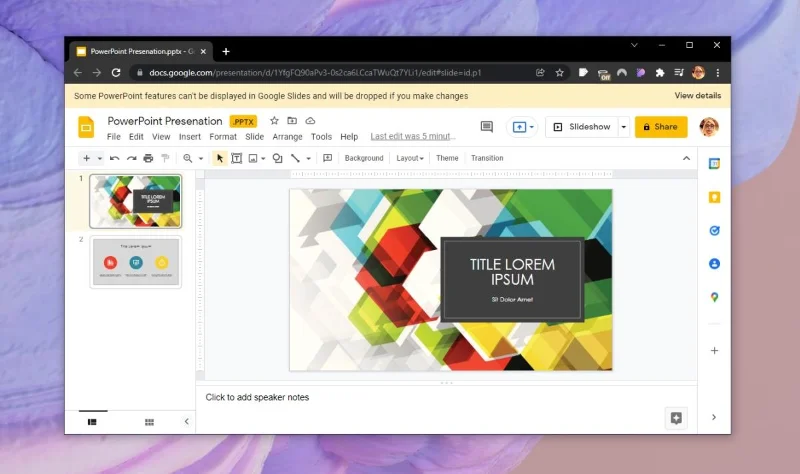Switch to grid view
Image resolution: width=800 pixels, height=474 pixels.
(x=149, y=422)
